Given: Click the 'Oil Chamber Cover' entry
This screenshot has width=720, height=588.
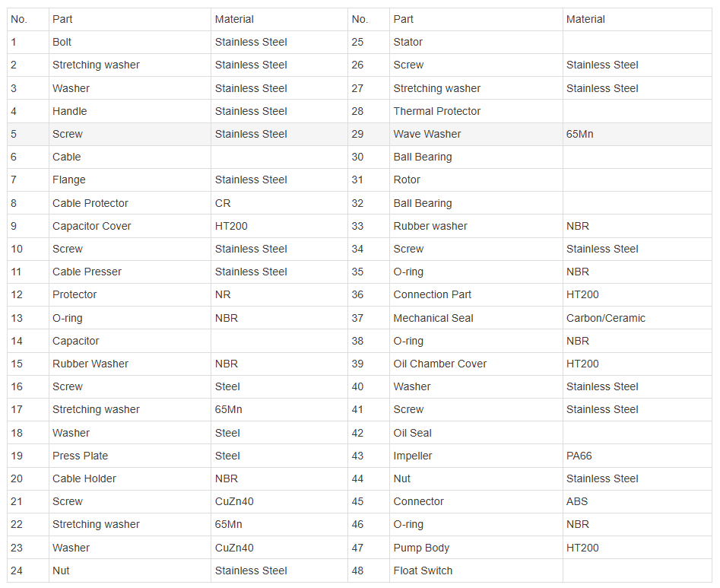Looking at the screenshot, I should click(x=476, y=364).
